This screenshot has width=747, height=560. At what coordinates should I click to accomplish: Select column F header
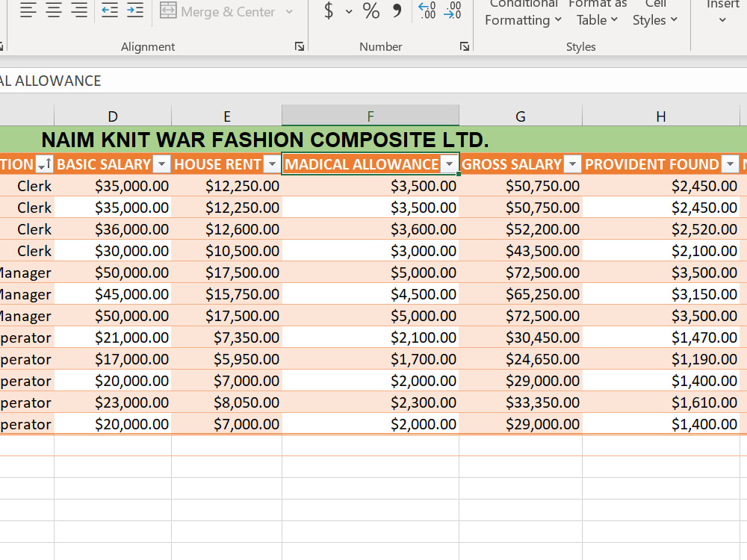point(371,116)
